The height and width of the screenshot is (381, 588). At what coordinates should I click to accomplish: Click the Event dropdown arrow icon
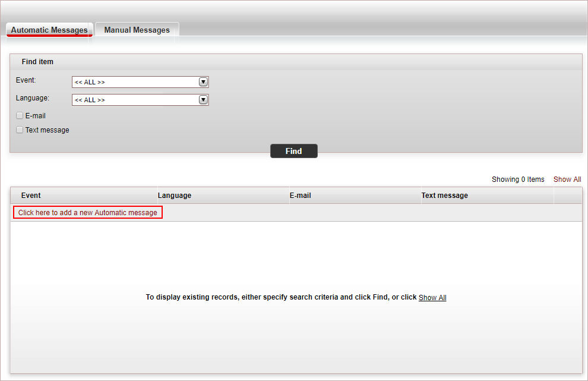click(x=203, y=82)
